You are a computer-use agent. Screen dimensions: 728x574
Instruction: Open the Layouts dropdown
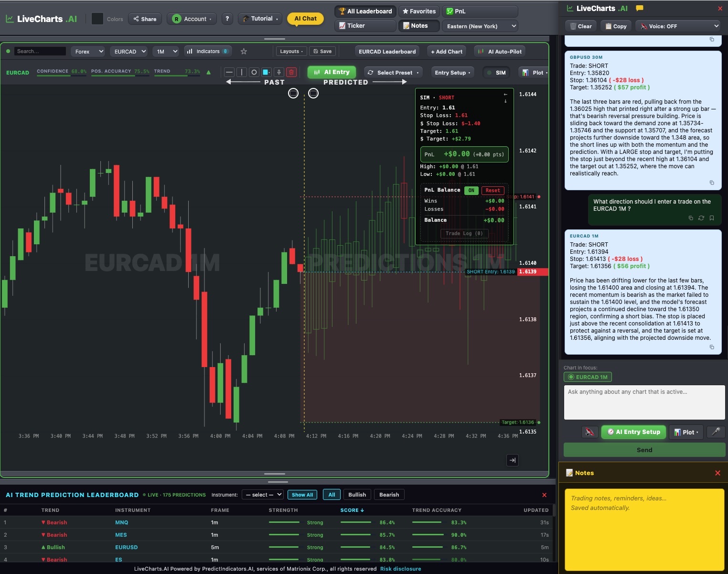[x=291, y=51]
